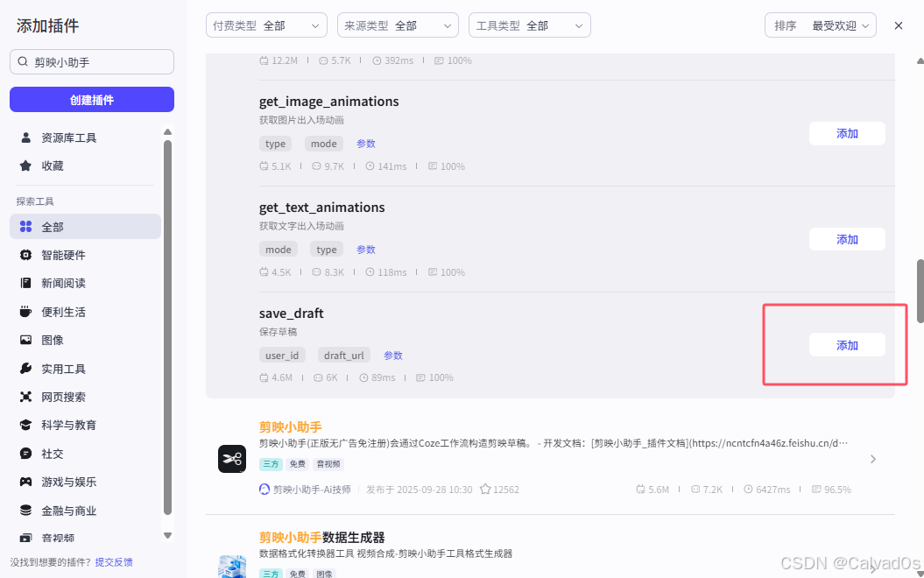Select the 实用工具 category
The width and height of the screenshot is (924, 578).
coord(86,369)
